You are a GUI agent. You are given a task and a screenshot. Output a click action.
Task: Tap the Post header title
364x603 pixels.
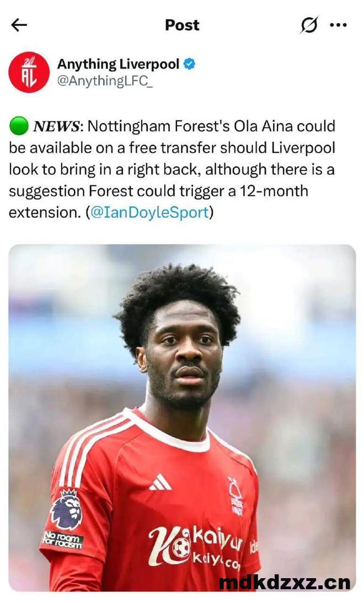182,25
